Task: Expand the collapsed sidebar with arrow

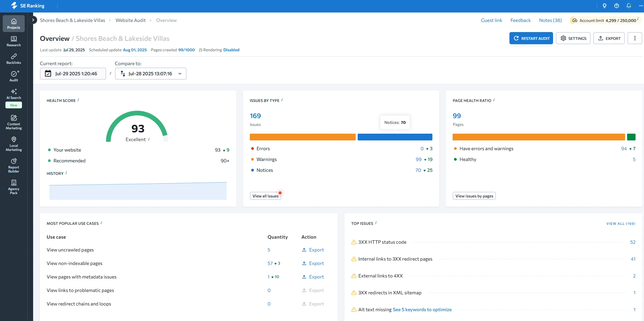Action: pyautogui.click(x=33, y=20)
